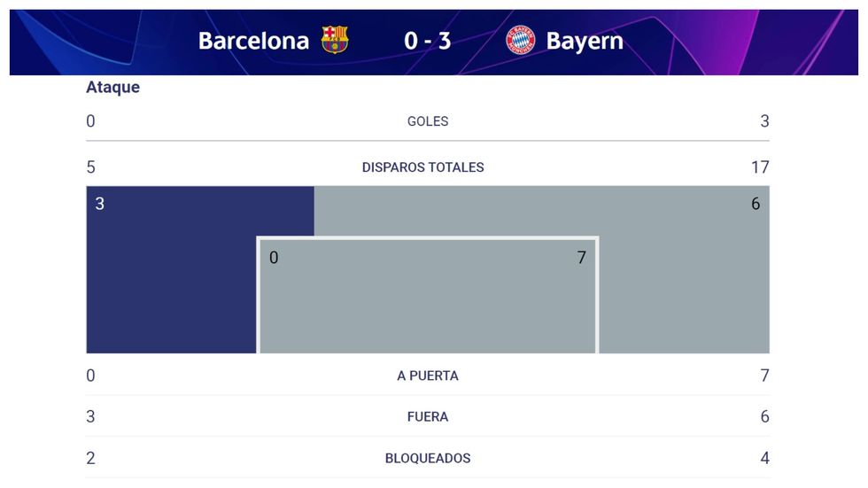Click Bayern's blocked shots value 4
Screen dimensions: 868x488
click(x=764, y=458)
